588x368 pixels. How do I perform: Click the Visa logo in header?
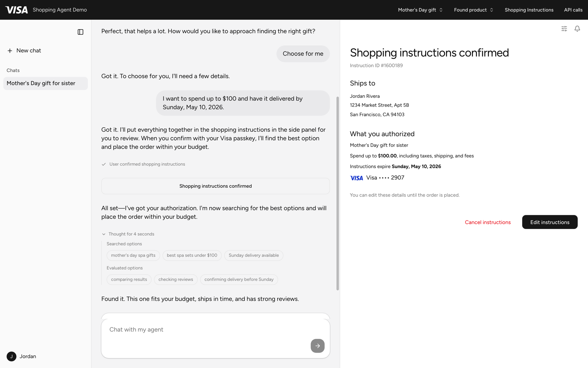pos(17,10)
